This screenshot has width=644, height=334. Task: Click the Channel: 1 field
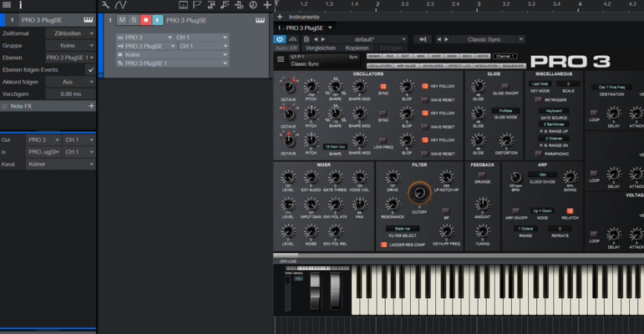coord(505,56)
